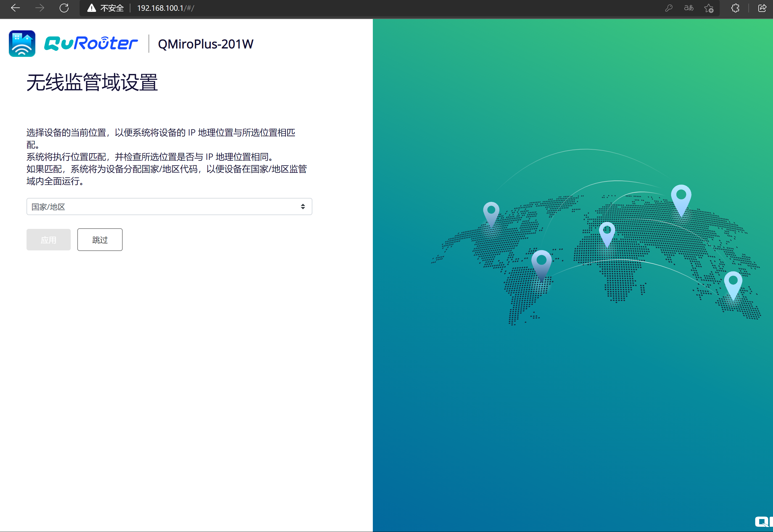The image size is (773, 532).
Task: Click the QuRouter app logo icon
Action: point(22,44)
